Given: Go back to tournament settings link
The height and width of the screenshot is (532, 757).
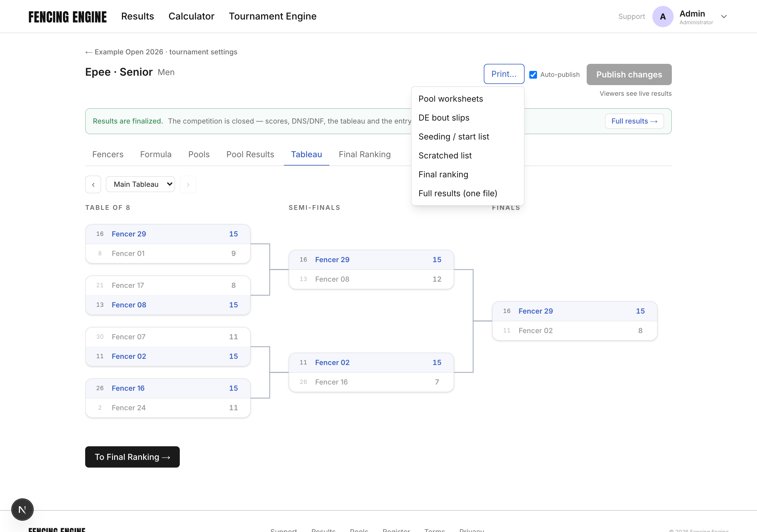Looking at the screenshot, I should 161,52.
